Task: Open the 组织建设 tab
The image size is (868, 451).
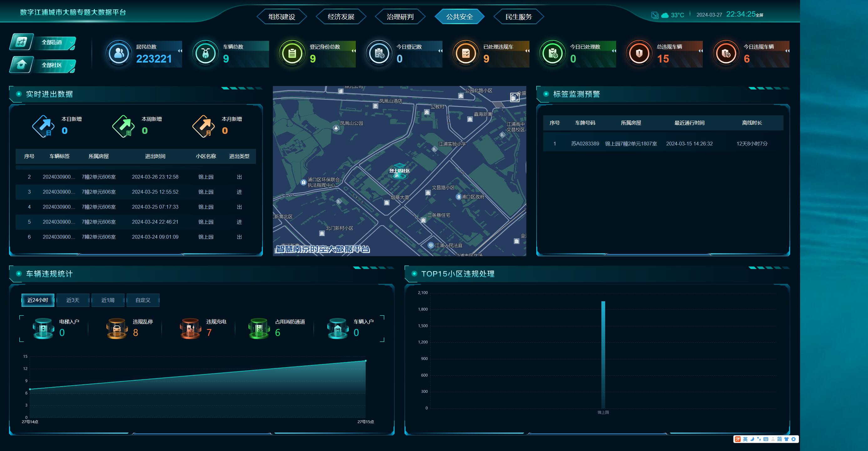Action: coord(282,17)
